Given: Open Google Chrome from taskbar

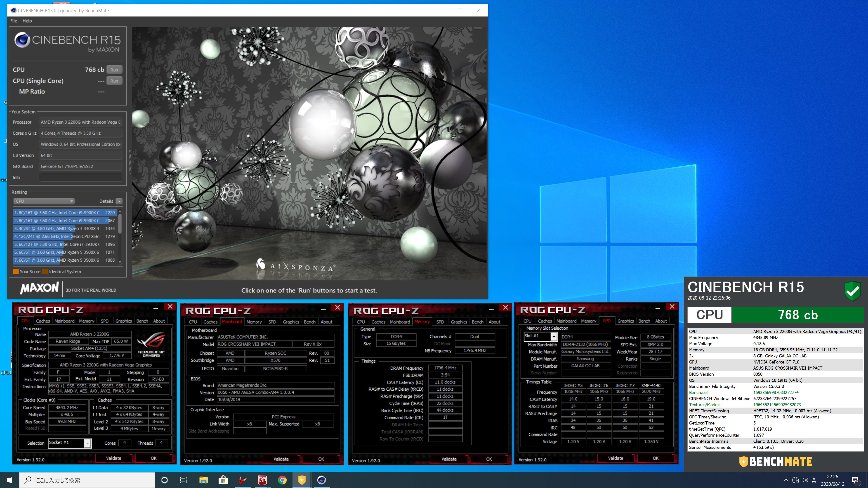Looking at the screenshot, I should pyautogui.click(x=282, y=480).
